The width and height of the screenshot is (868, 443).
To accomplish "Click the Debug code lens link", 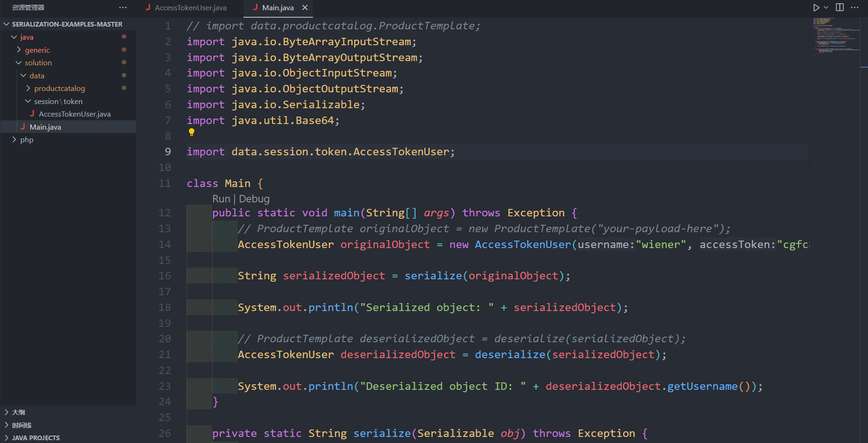I will pos(254,199).
